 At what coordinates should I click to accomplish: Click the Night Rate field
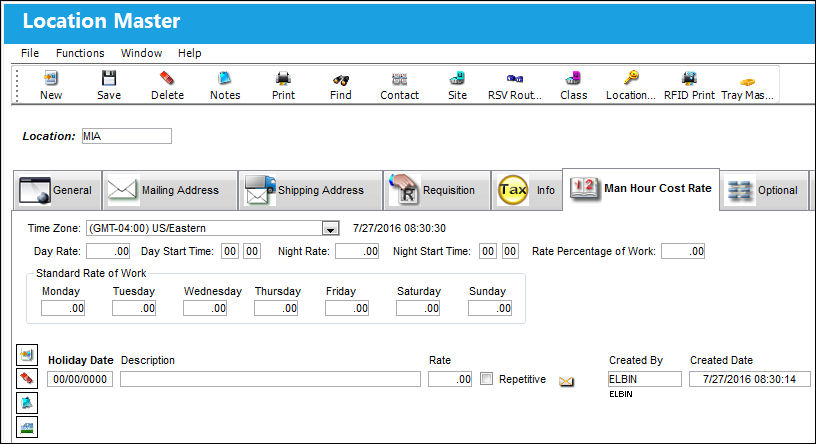pyautogui.click(x=357, y=251)
